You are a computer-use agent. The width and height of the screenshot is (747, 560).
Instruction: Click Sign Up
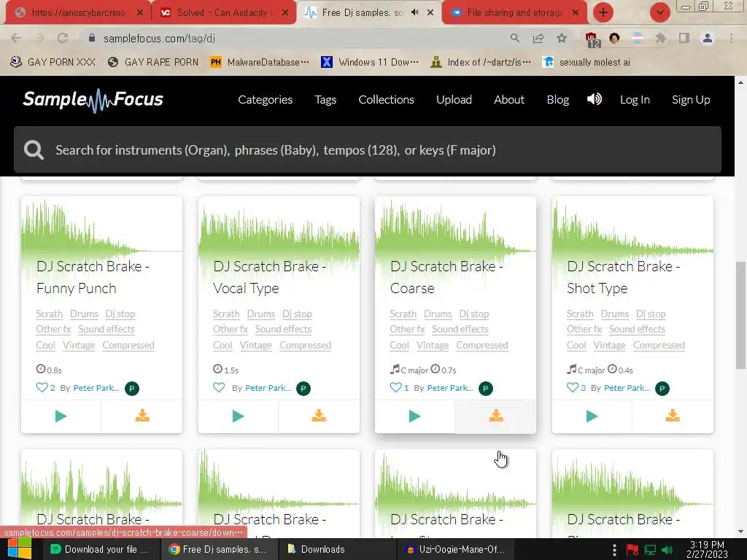coord(691,99)
